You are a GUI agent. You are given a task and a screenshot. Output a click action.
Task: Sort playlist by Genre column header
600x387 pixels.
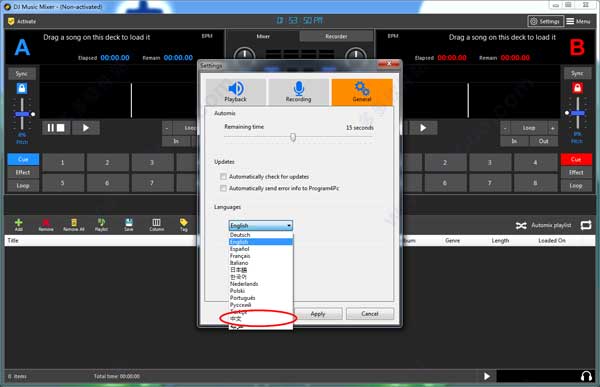coord(452,240)
